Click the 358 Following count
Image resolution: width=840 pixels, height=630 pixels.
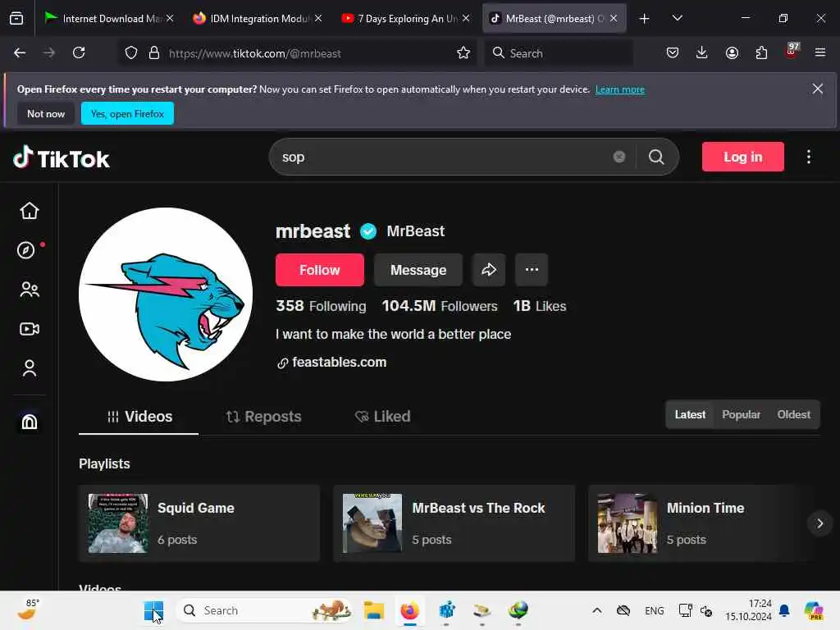(321, 306)
